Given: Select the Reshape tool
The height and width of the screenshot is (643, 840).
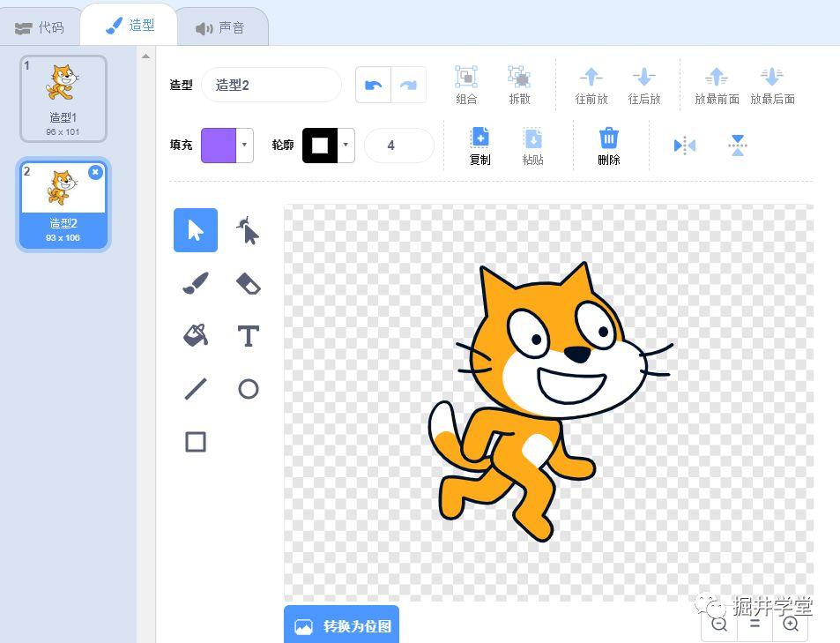Looking at the screenshot, I should point(248,230).
